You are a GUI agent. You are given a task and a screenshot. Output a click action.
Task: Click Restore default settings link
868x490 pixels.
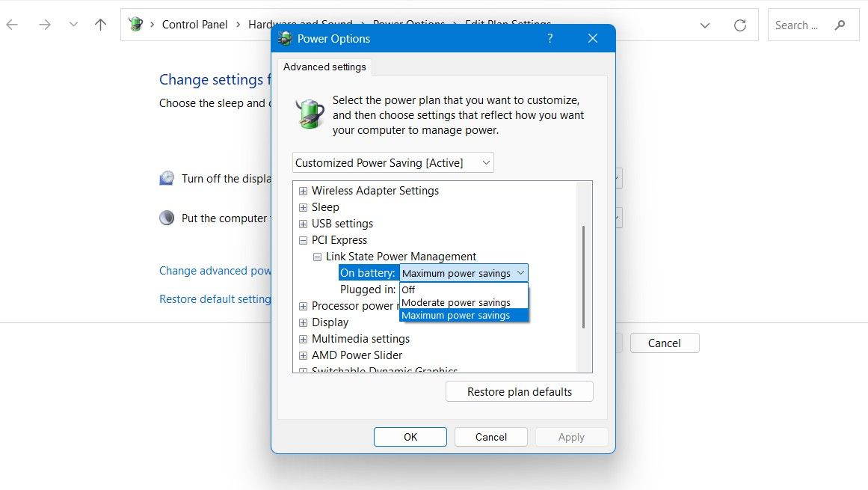point(215,299)
